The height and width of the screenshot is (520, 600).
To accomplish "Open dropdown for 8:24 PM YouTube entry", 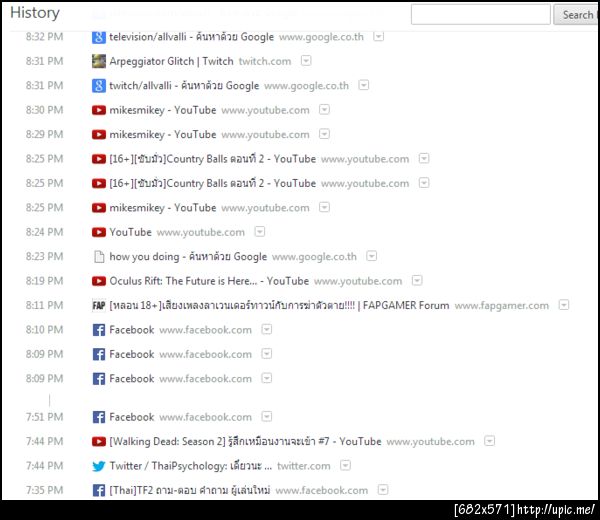I will pos(259,232).
